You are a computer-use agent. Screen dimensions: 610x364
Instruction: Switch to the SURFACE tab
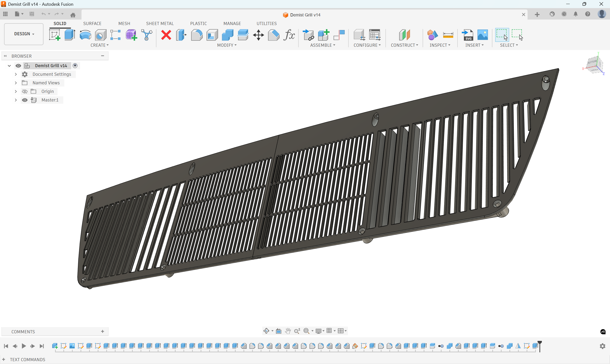[x=92, y=24]
